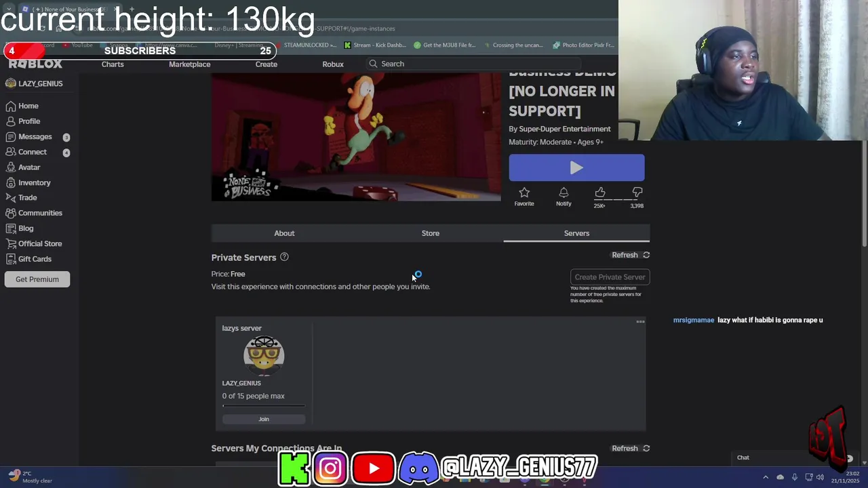Open Official Store from sidebar
This screenshot has width=868, height=488.
click(34, 244)
